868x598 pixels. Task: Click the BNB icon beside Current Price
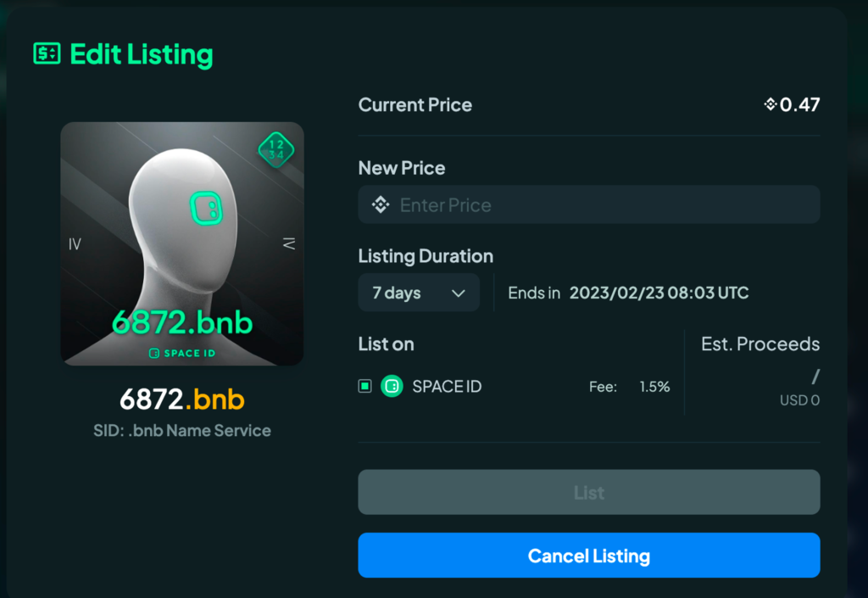click(x=770, y=104)
